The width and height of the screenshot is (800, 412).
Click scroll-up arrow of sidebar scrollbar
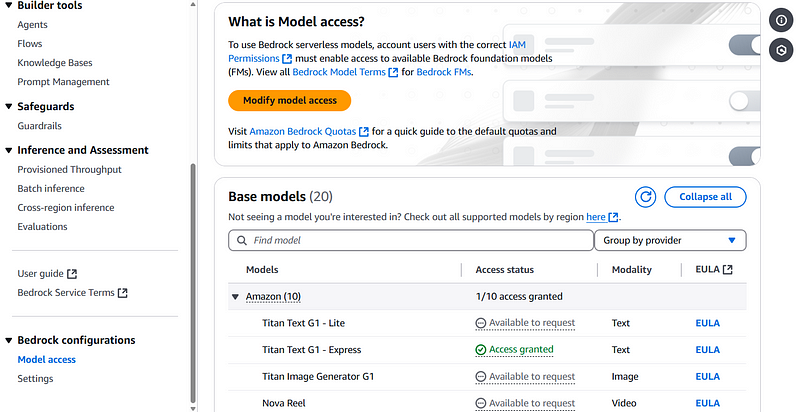(193, 4)
